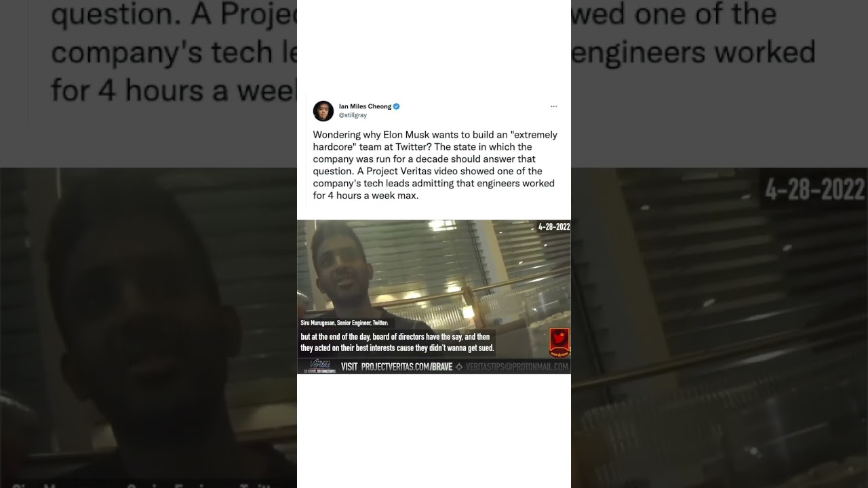Play the embedded Project Veritas video
Screen dimensions: 868x488
434,297
